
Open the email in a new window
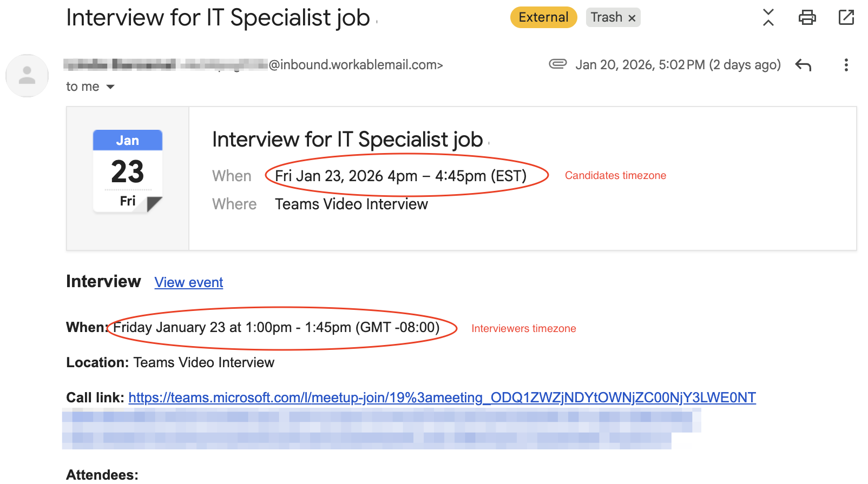pos(846,17)
